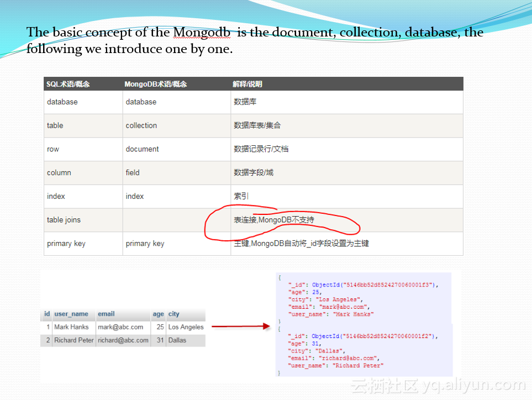Click the 'Los Angeles' table cell
Screen dimensions: 532x400
coord(186,327)
